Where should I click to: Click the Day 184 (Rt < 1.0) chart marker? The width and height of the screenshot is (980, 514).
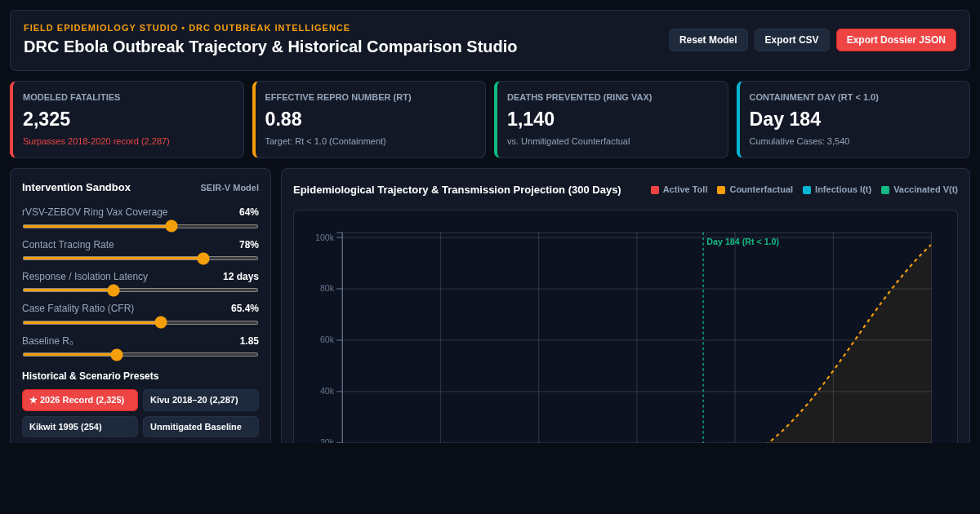coord(742,241)
